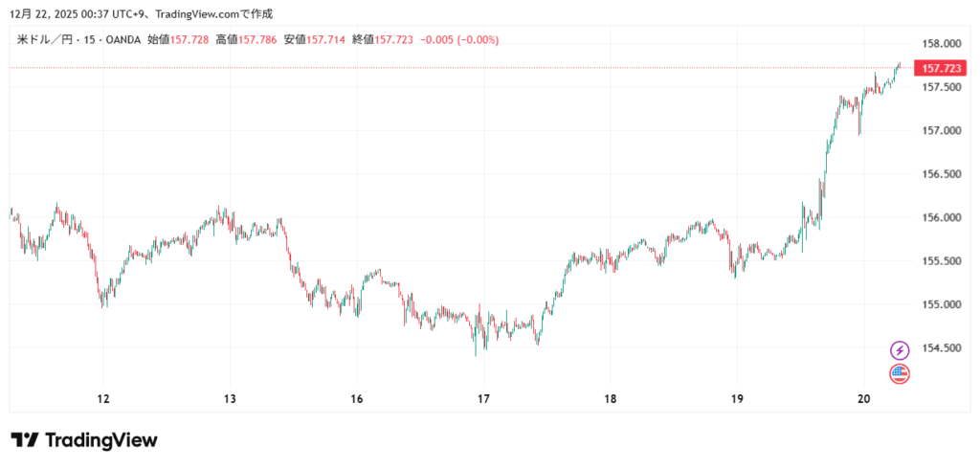The width and height of the screenshot is (980, 468).
Task: Select the date 12 on the time axis
Action: (x=103, y=399)
